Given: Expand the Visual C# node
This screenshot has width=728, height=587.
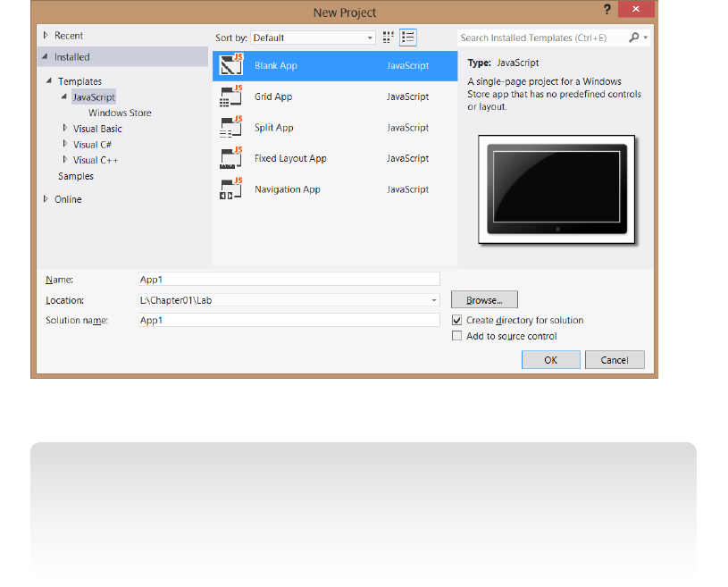Looking at the screenshot, I should click(65, 144).
